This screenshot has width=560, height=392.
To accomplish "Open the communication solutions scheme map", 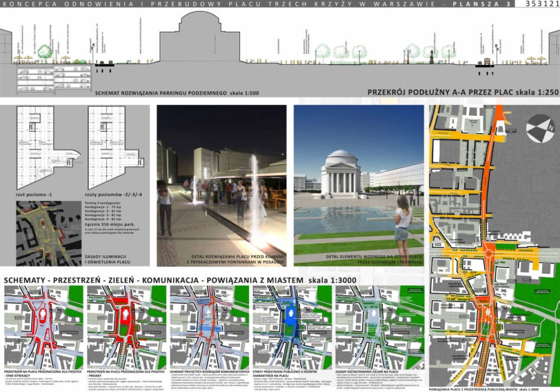I will click(210, 328).
